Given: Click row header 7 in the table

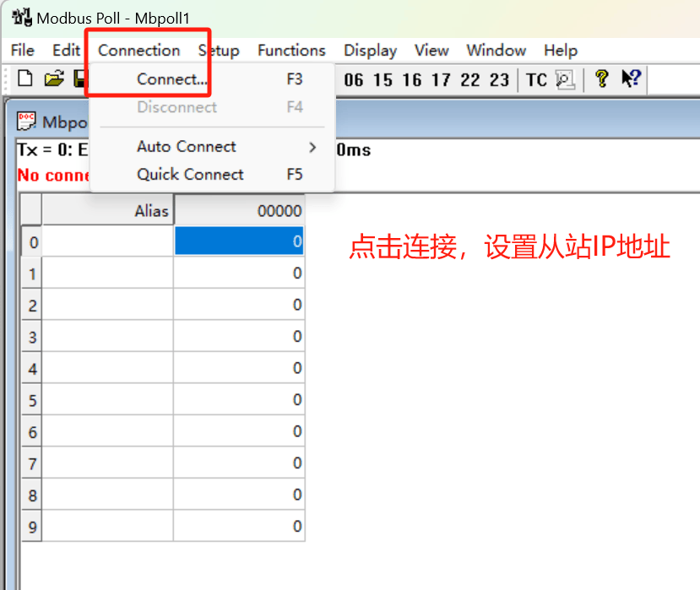Looking at the screenshot, I should coord(32,463).
